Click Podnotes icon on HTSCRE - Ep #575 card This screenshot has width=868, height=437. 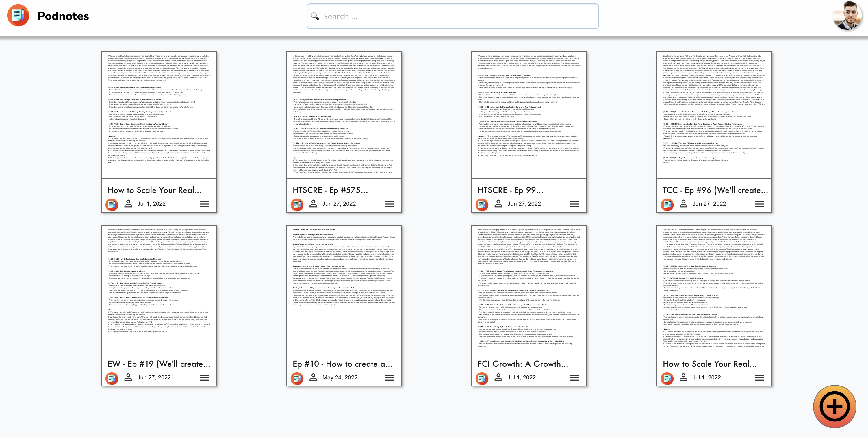click(297, 205)
